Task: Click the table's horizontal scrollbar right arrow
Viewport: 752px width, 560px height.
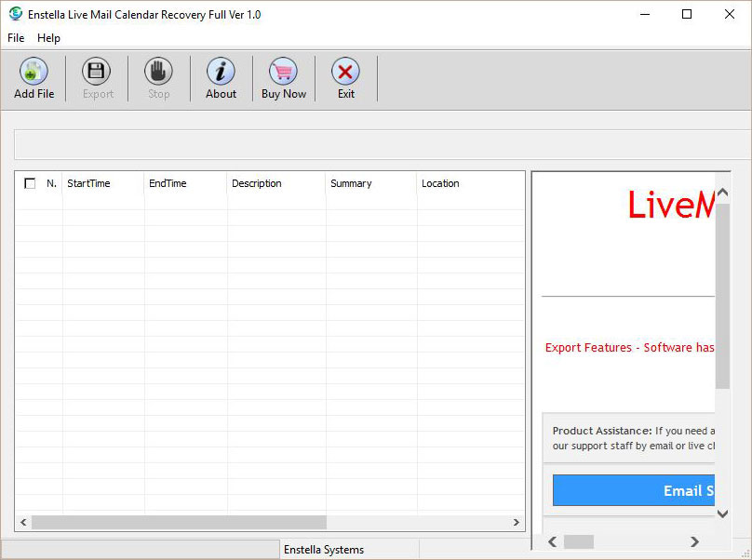Action: [517, 523]
